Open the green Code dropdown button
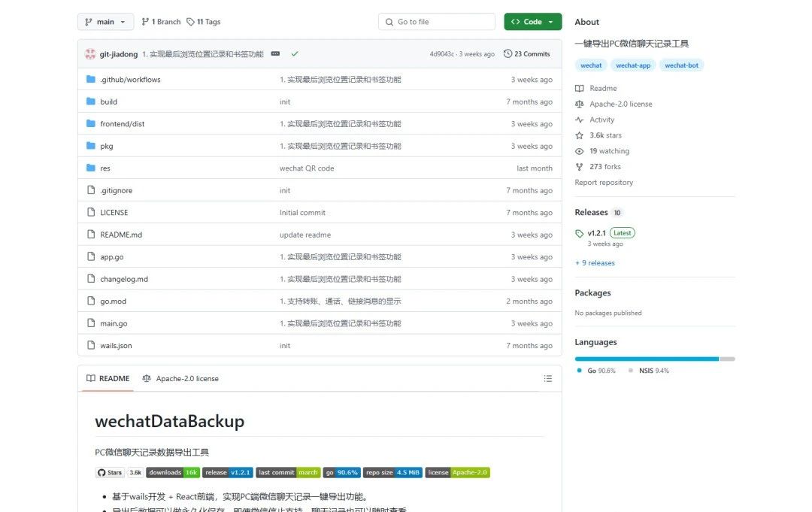Screen dimensions: 812x512 tap(532, 22)
